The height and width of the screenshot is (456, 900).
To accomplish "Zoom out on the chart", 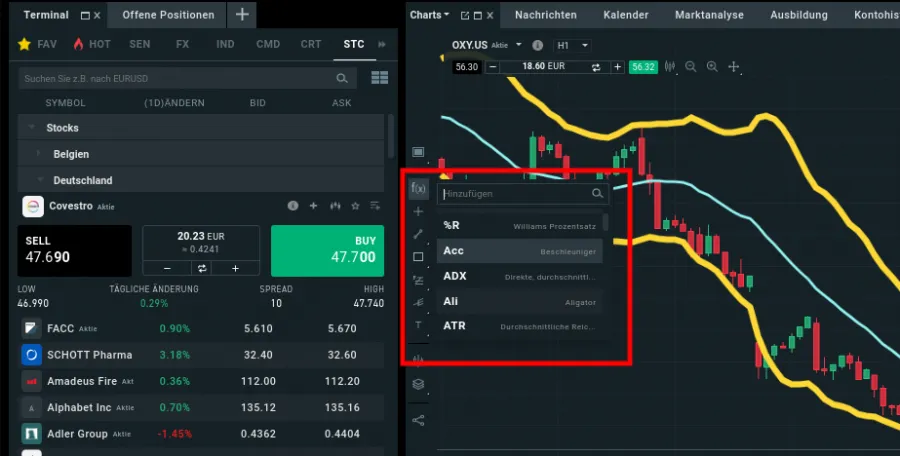I will pyautogui.click(x=690, y=67).
